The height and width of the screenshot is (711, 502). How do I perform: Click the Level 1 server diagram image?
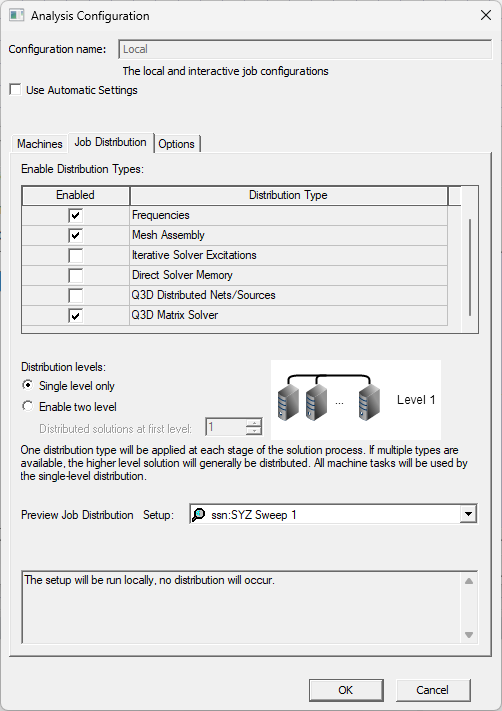(x=356, y=399)
